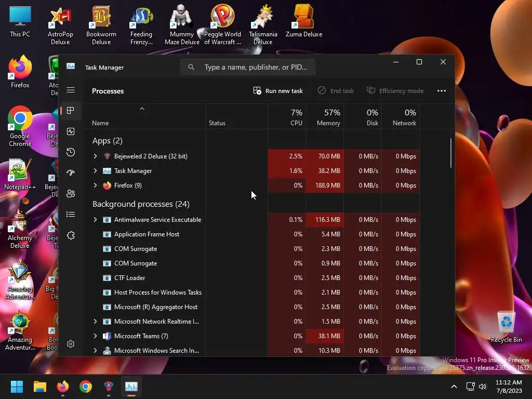This screenshot has width=532, height=399.
Task: Select the Feeding Frenzy desktop shortcut
Action: (141, 25)
